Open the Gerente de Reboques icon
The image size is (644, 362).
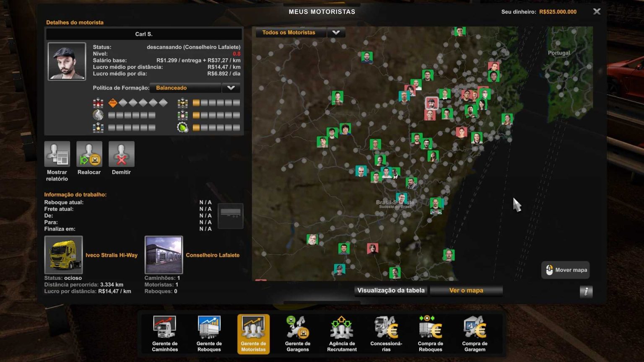coord(209,328)
